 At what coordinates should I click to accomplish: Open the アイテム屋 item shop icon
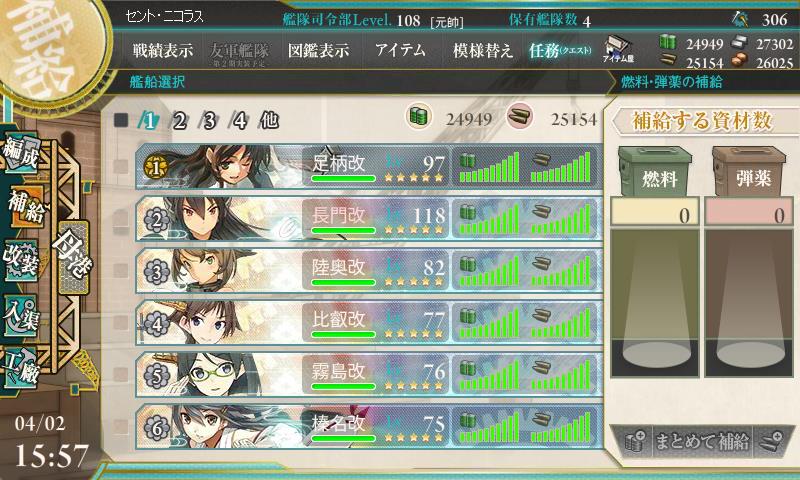pyautogui.click(x=618, y=49)
